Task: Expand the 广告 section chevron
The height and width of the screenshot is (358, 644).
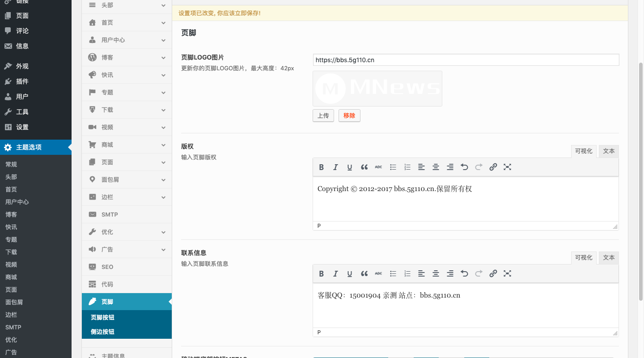Action: [163, 249]
